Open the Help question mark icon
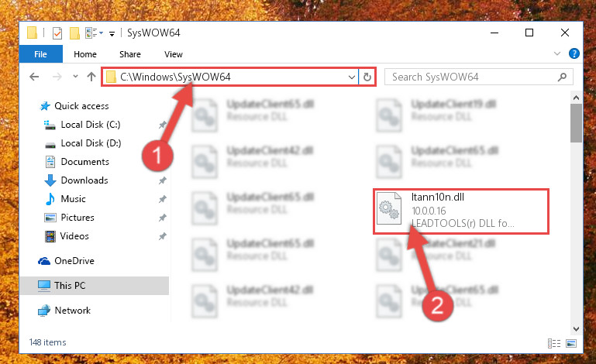This screenshot has height=364, width=596. (x=574, y=53)
